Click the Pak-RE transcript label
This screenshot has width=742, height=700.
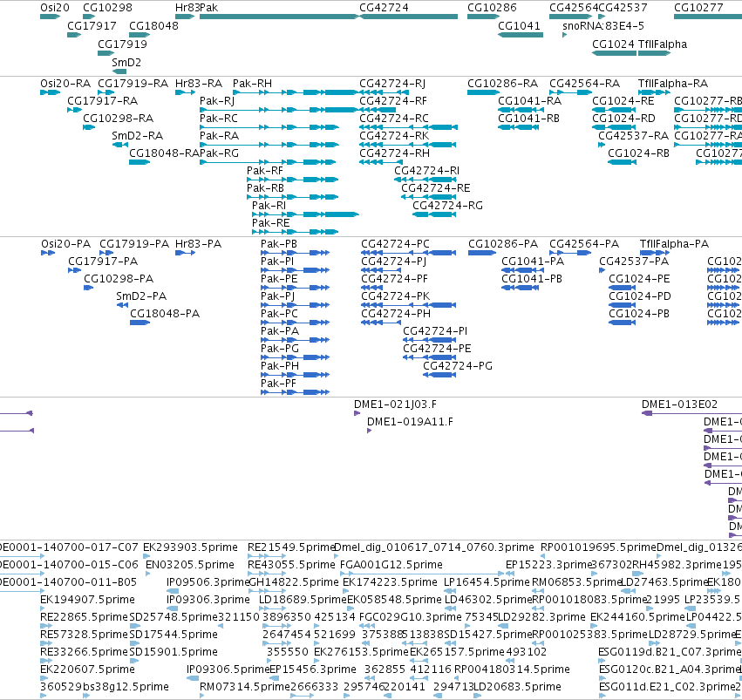(270, 223)
